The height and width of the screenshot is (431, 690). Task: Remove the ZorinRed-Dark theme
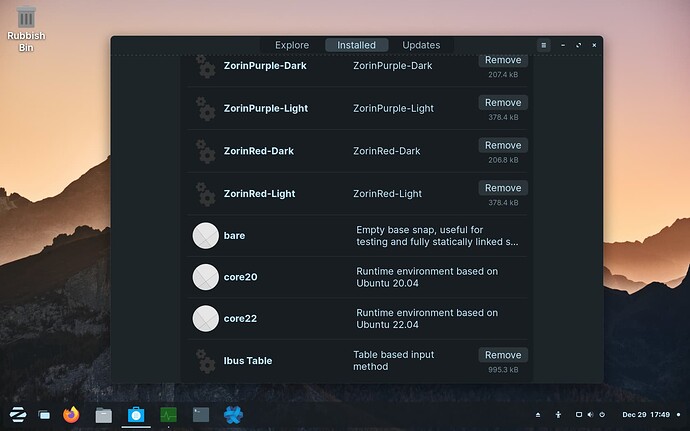click(503, 145)
